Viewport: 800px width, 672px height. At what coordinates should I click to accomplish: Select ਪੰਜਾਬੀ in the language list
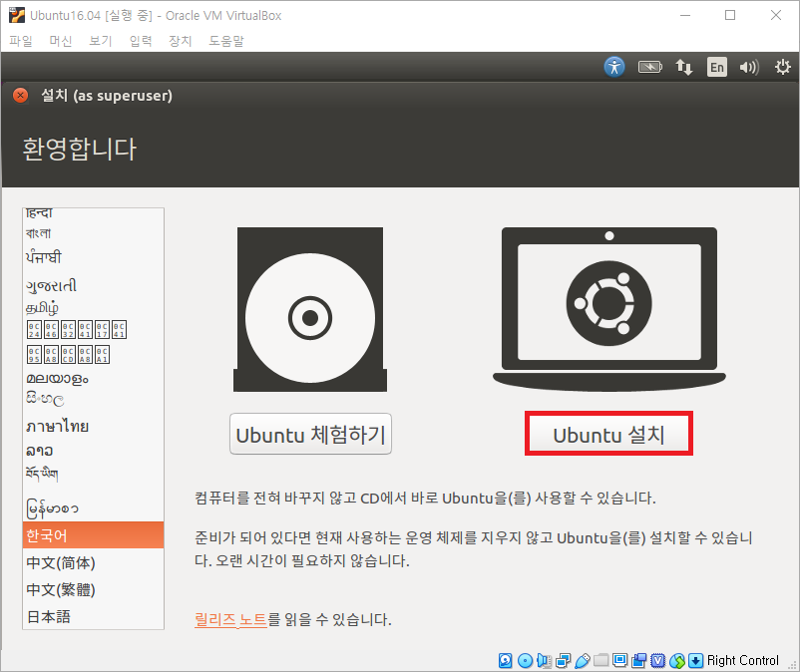tap(93, 257)
